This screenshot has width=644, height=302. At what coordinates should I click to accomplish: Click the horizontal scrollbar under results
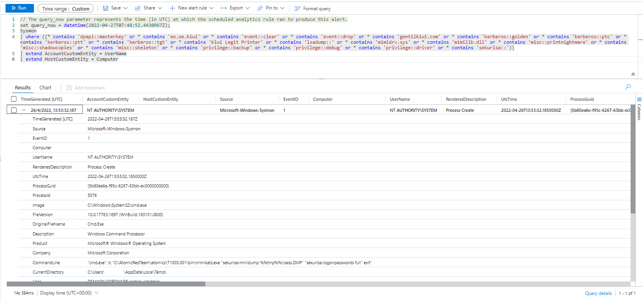[x=106, y=284]
